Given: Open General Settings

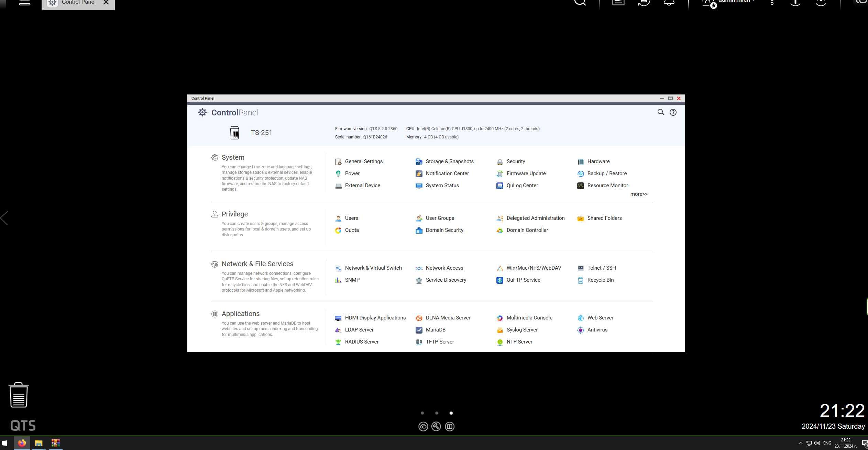Looking at the screenshot, I should tap(359, 161).
